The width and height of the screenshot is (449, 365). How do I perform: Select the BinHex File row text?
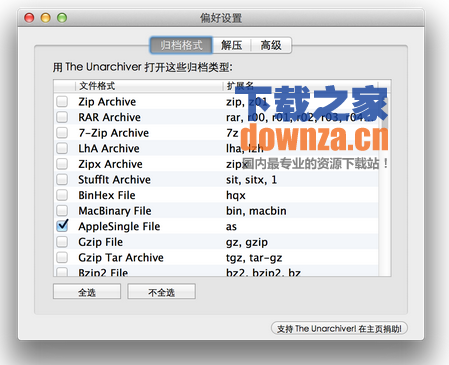tap(107, 195)
